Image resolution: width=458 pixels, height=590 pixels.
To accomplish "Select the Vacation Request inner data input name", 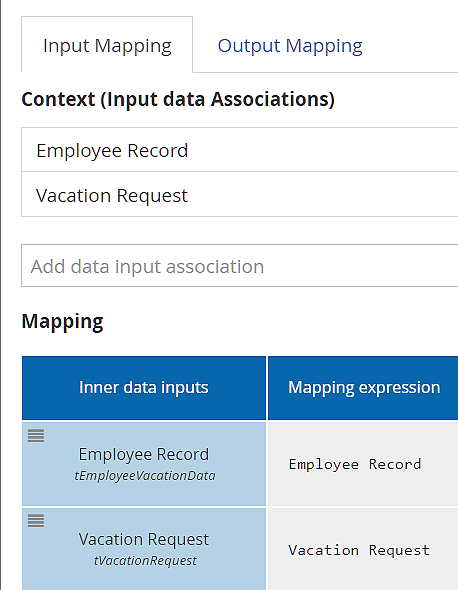I will pos(144,539).
